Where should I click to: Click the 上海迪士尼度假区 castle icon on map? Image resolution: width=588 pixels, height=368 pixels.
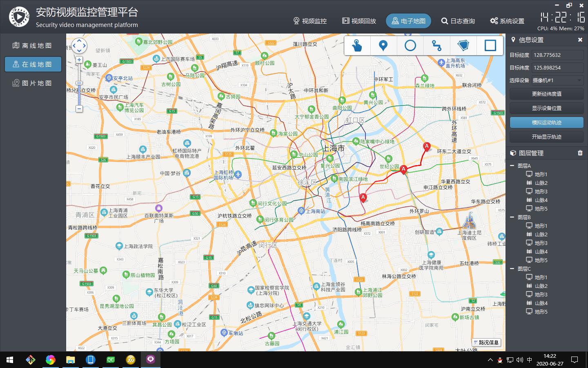[x=470, y=221]
